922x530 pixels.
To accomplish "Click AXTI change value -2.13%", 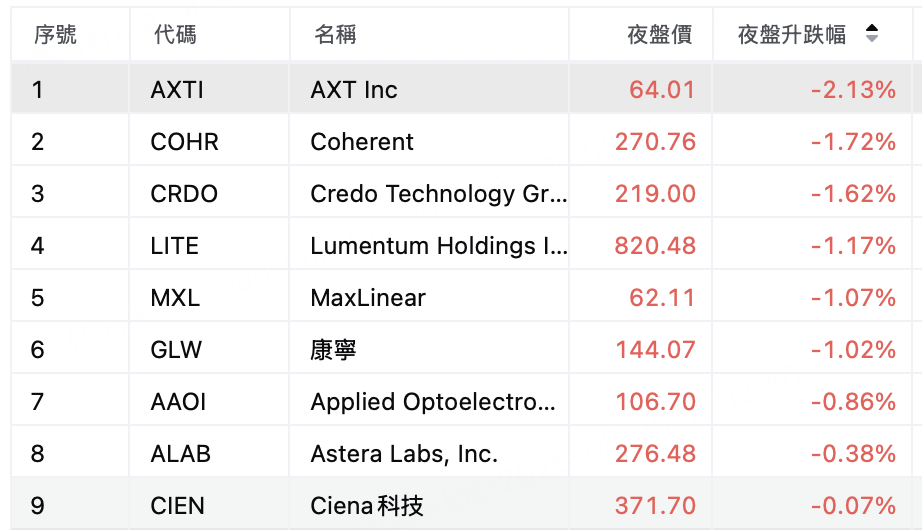I will (853, 90).
